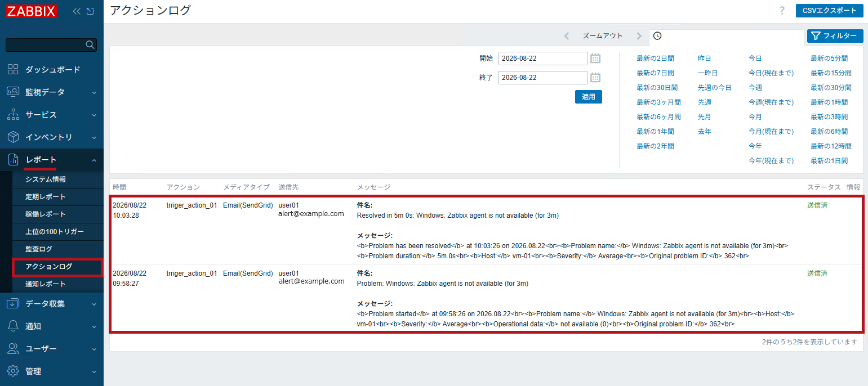Select アクションログ submenu item
This screenshot has height=386, width=868.
(x=49, y=266)
